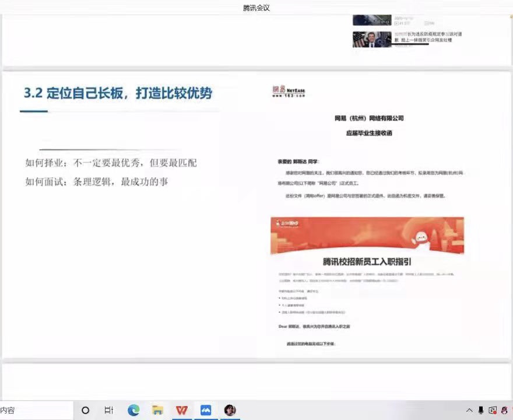Open the news headline beside the flag thumbnail
513x420 pixels.
pyautogui.click(x=428, y=37)
